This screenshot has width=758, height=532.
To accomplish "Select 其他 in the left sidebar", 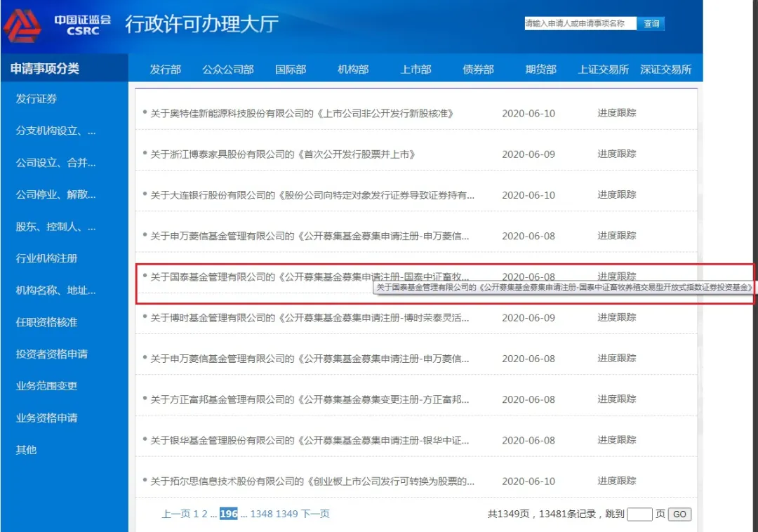I will [x=26, y=450].
